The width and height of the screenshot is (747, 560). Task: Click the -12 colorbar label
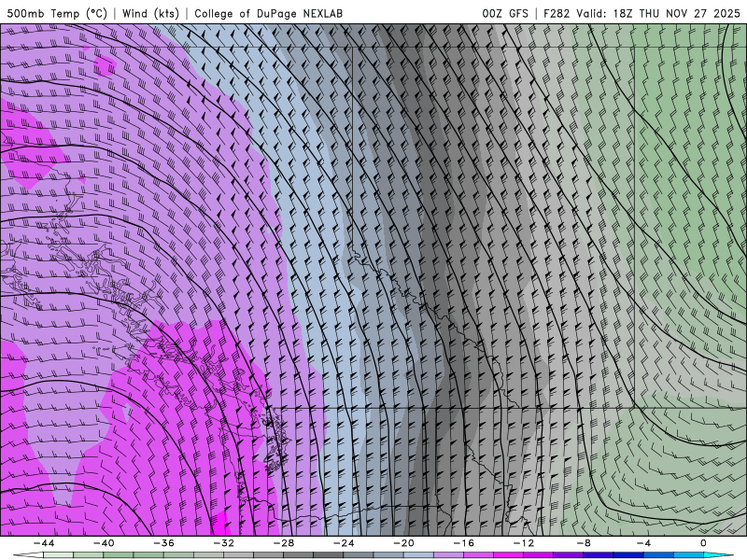click(x=524, y=543)
